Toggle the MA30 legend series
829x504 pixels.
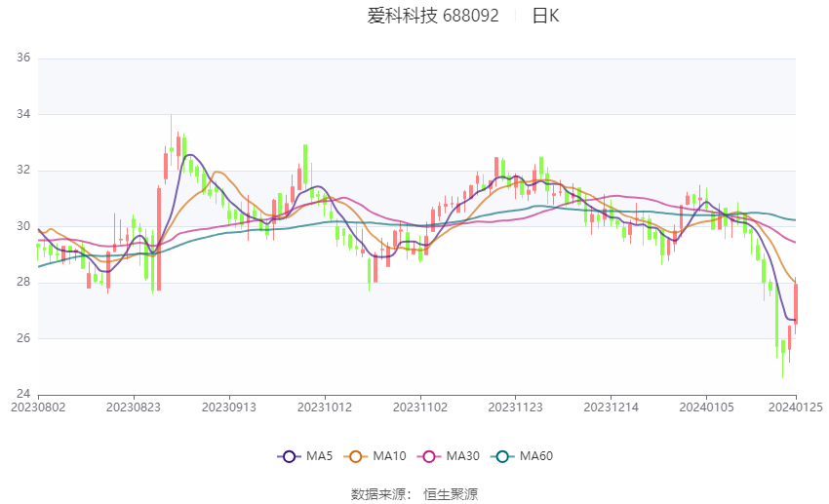point(449,456)
